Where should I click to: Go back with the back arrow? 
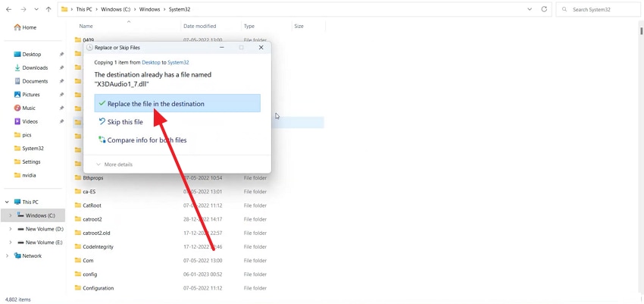(x=8, y=9)
